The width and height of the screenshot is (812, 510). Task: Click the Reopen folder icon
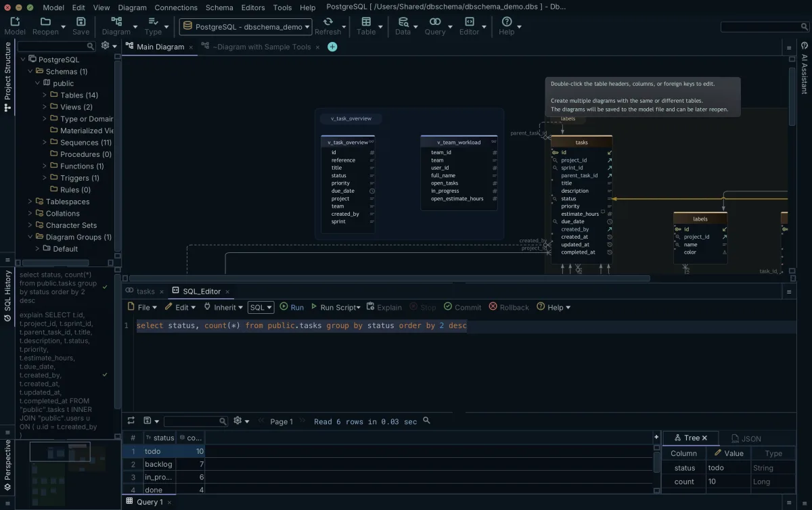pos(45,22)
